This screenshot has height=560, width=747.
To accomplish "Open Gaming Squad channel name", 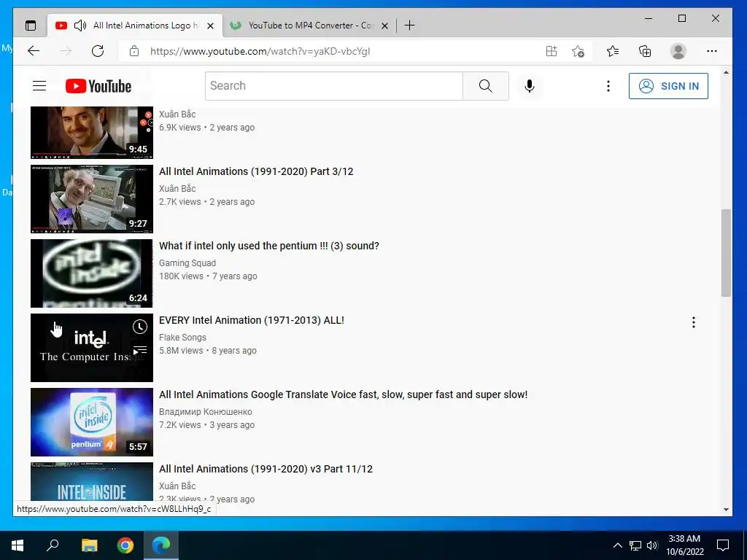I will tap(187, 262).
